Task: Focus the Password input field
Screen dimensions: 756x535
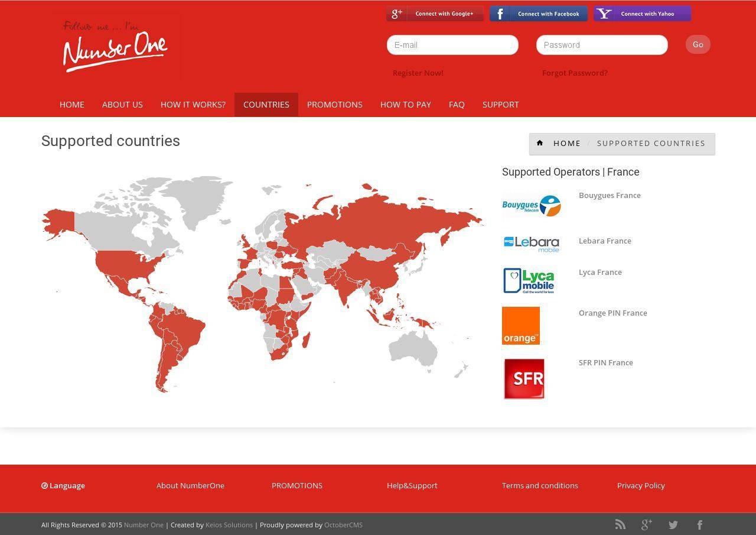Action: pyautogui.click(x=602, y=45)
